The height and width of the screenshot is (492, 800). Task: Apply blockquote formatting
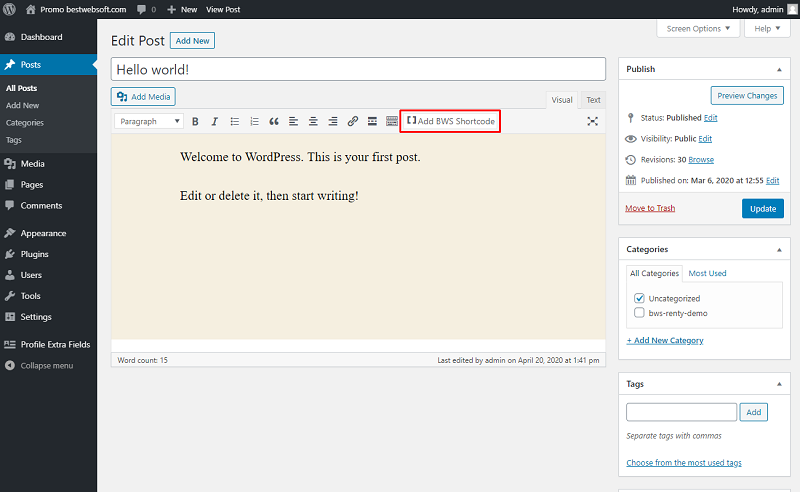coord(274,121)
